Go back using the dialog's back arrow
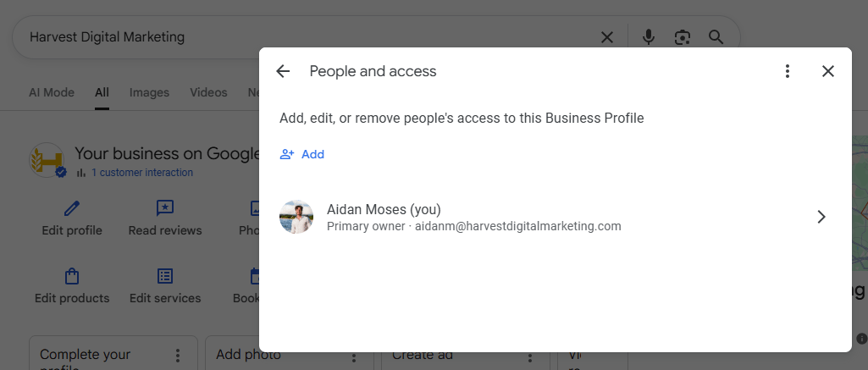The width and height of the screenshot is (868, 370). (x=283, y=71)
